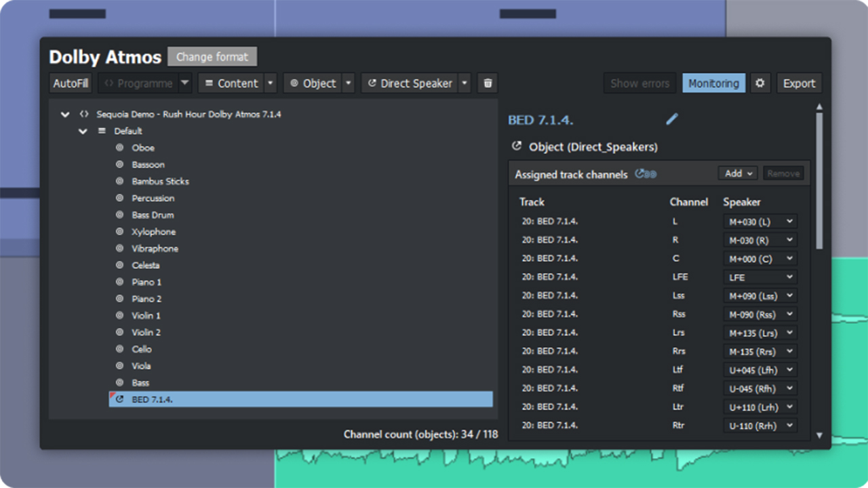Click object icon next to Viola

[120, 366]
